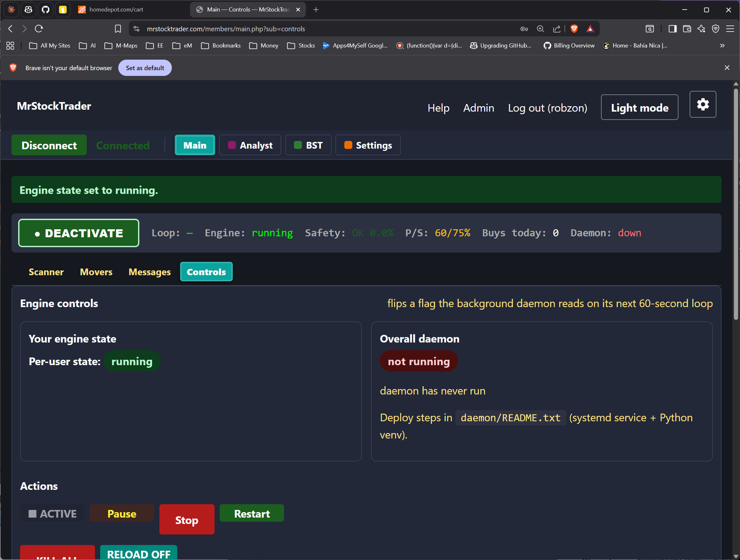Open the pinned Copilot tab icon
Image resolution: width=740 pixels, height=560 pixels.
pyautogui.click(x=28, y=9)
